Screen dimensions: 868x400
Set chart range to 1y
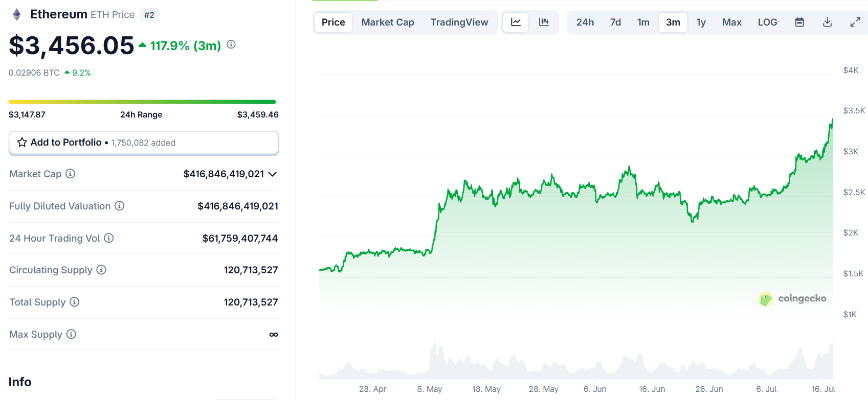pyautogui.click(x=701, y=22)
